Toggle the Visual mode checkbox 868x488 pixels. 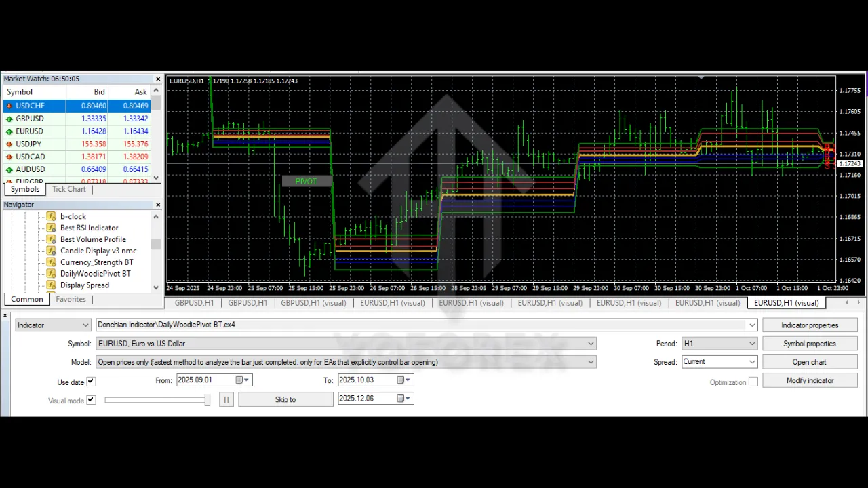pos(91,400)
